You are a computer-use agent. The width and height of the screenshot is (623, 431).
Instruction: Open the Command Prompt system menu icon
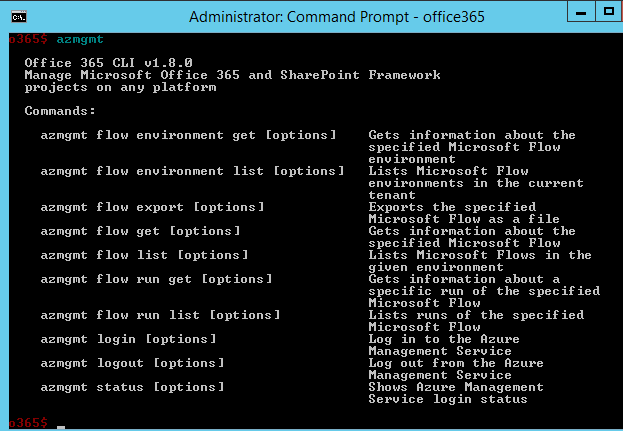tap(17, 16)
